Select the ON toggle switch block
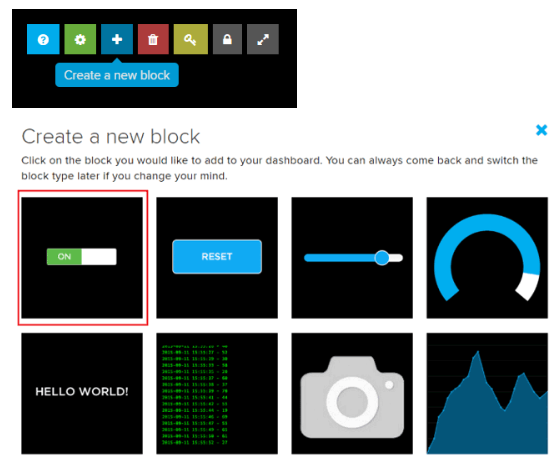Screen dimensions: 555x464 82,258
